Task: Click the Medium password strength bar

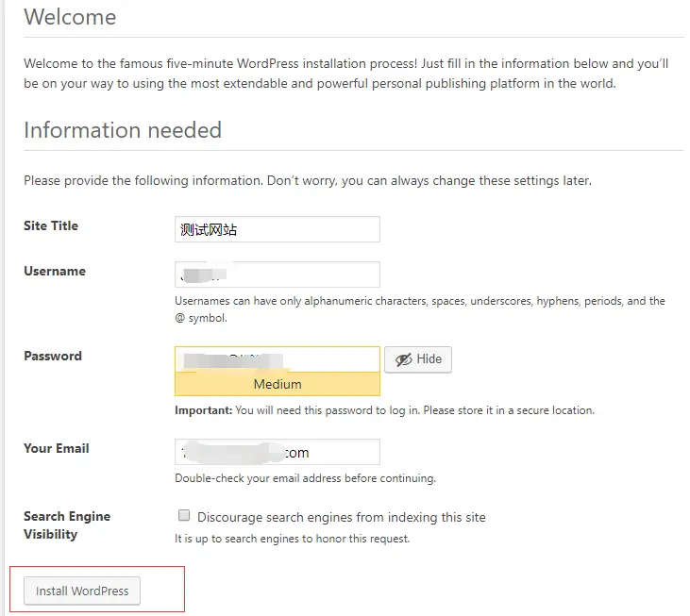Action: pyautogui.click(x=278, y=384)
